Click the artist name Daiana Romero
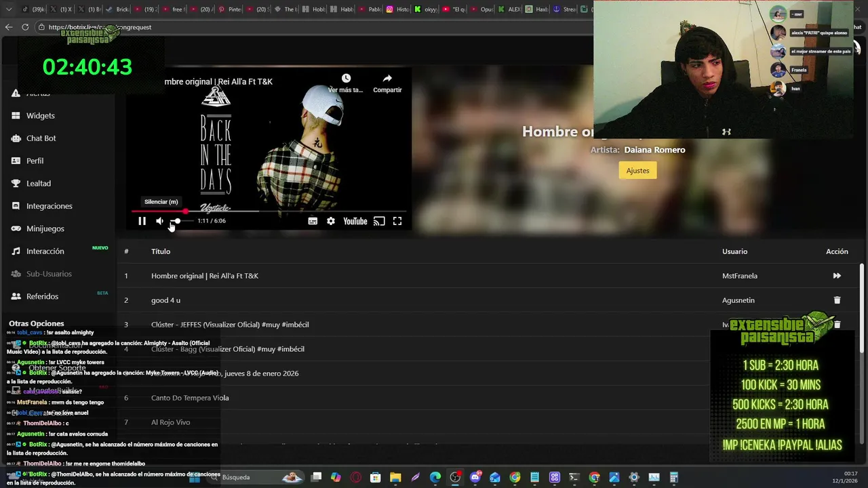Screen dimensions: 868x488 [x=654, y=150]
